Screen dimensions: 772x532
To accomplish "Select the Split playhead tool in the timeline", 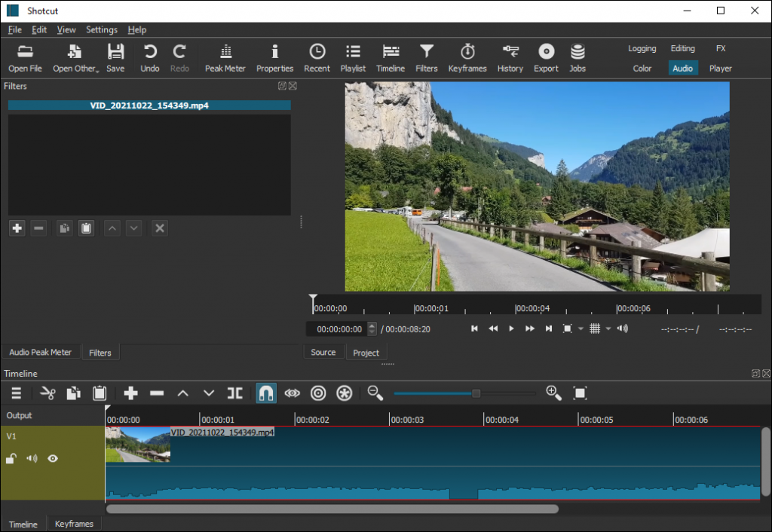I will 234,393.
